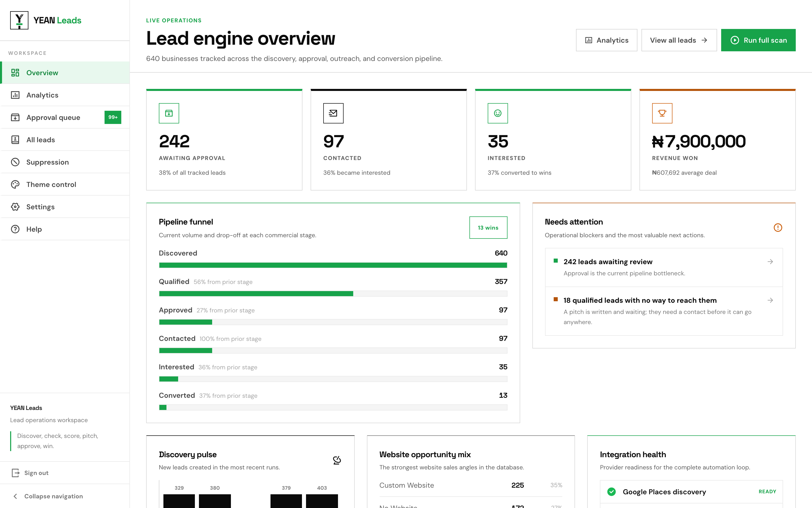This screenshot has width=812, height=508.
Task: Click the 329 bar in Discovery pulse
Action: coord(179,501)
